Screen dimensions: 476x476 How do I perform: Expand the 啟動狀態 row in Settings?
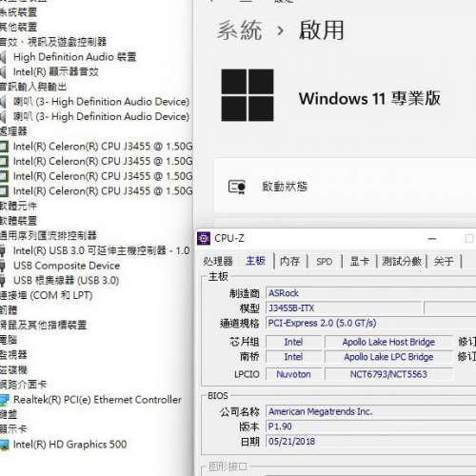tap(346, 187)
